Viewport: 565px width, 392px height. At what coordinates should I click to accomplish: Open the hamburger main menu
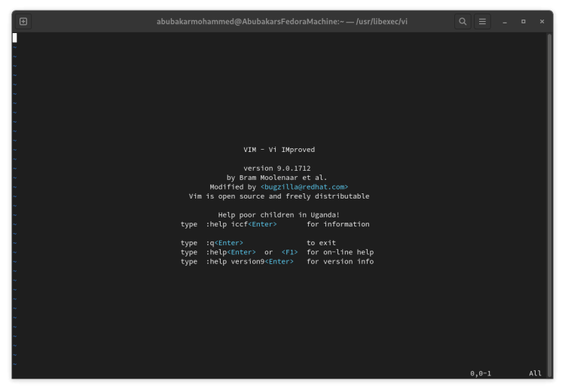(482, 22)
